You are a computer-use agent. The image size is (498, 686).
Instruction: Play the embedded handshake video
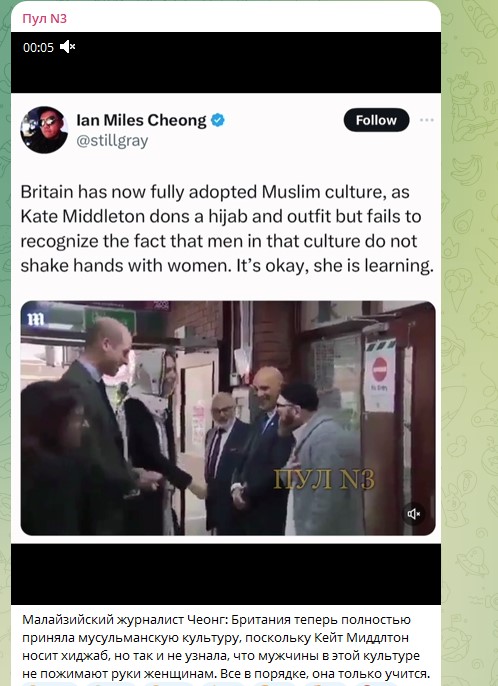click(x=228, y=418)
